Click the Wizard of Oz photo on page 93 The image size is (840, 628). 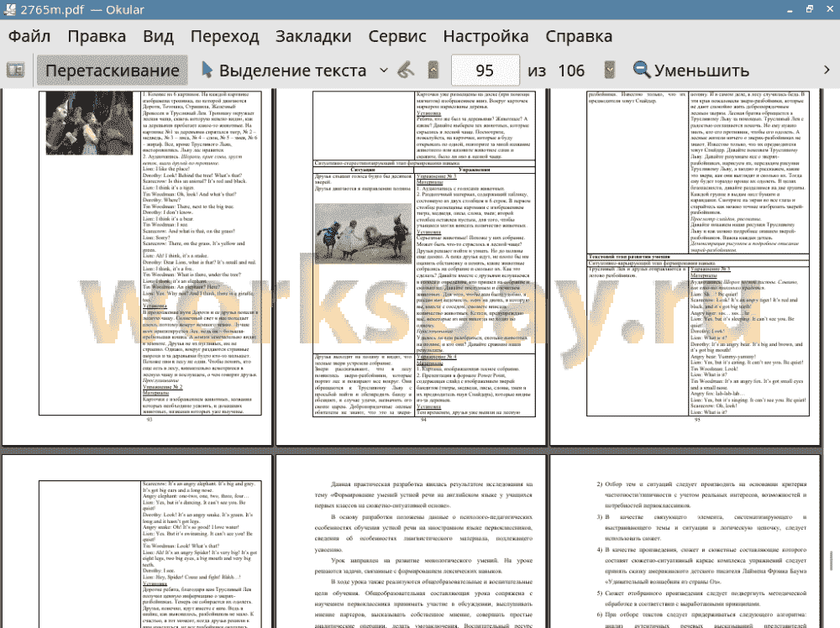point(89,123)
